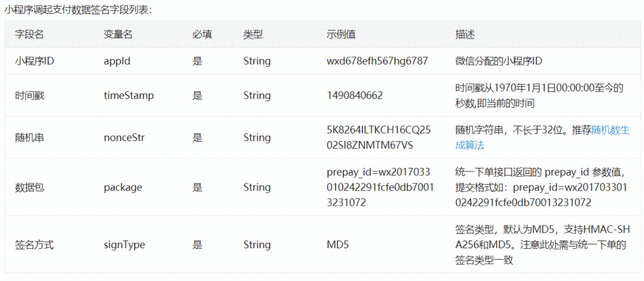This screenshot has height=281, width=644.
Task: Select the signType variable name cell
Action: [x=124, y=245]
